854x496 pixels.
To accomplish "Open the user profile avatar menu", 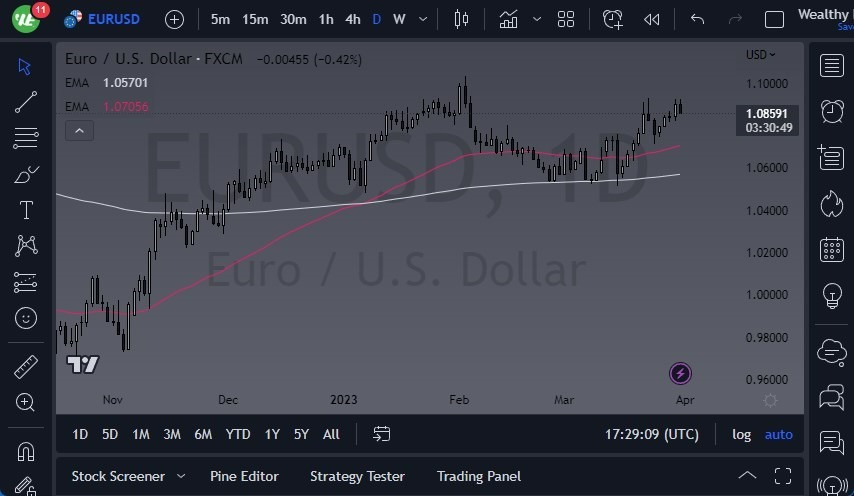I will click(x=26, y=19).
